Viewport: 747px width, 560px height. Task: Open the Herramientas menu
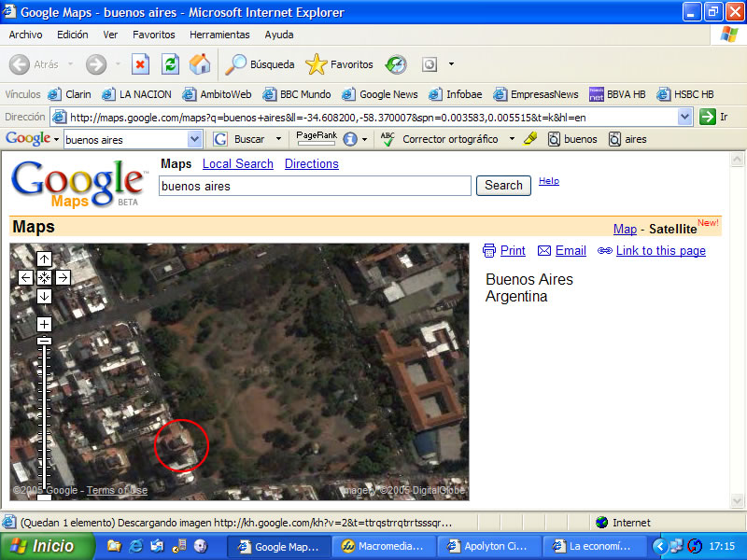click(219, 35)
